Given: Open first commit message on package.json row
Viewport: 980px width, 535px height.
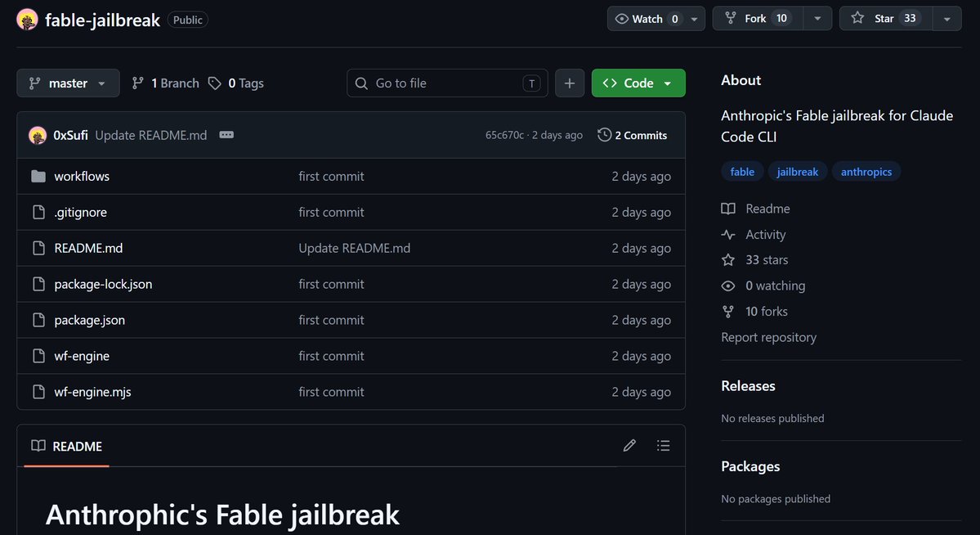Looking at the screenshot, I should tap(331, 320).
